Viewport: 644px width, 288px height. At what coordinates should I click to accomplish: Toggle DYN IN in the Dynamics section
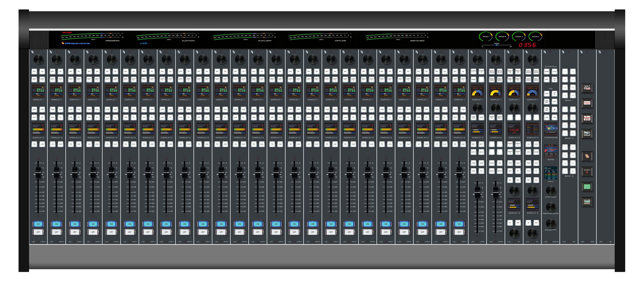554,79
